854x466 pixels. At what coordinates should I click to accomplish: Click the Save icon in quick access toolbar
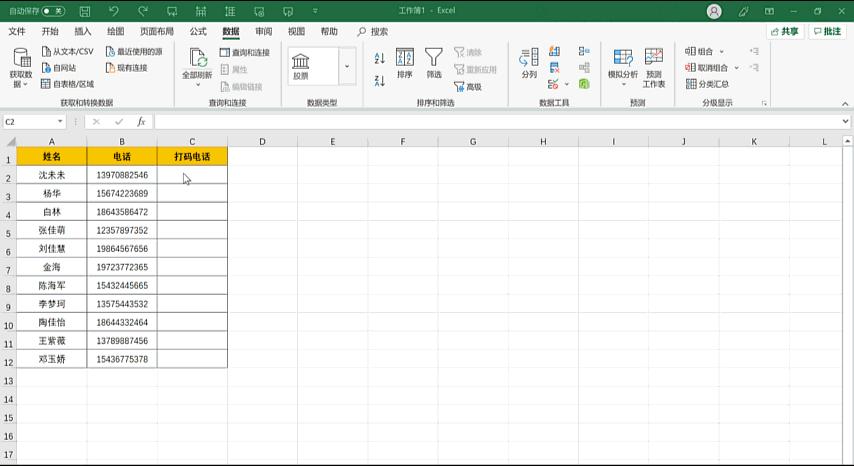[x=85, y=11]
